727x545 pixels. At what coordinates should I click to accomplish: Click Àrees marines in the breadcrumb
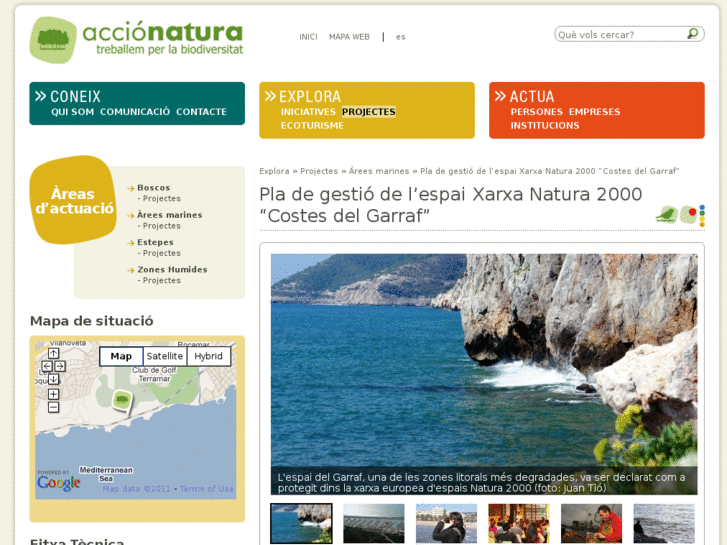[379, 171]
